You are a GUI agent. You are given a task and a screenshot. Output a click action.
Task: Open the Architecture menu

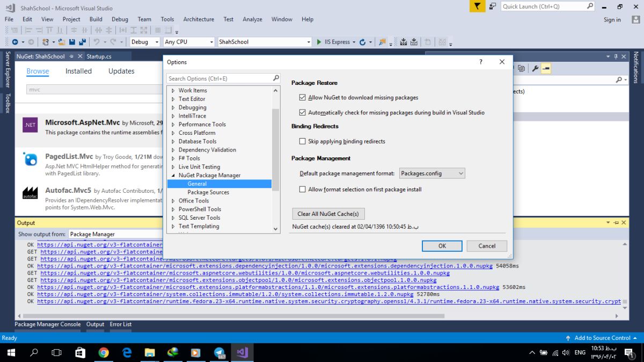[199, 19]
